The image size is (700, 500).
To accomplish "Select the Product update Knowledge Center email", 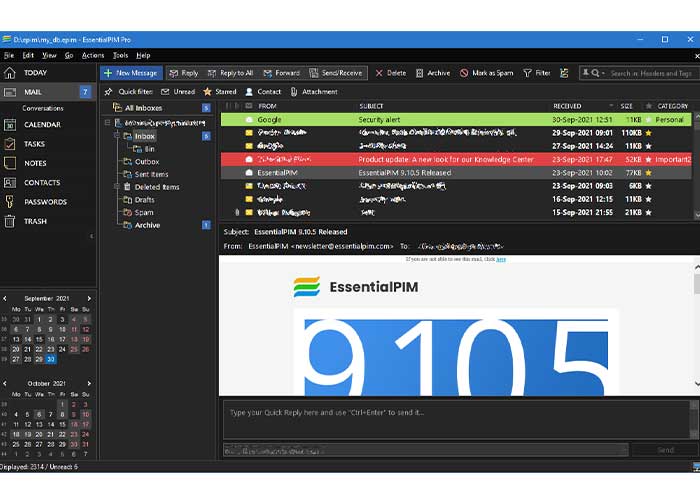I will click(456, 159).
